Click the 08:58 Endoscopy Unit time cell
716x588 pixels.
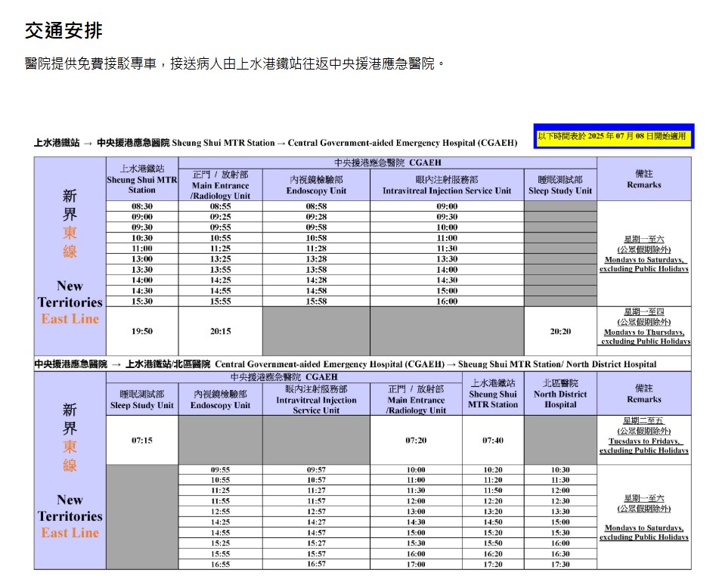(316, 206)
